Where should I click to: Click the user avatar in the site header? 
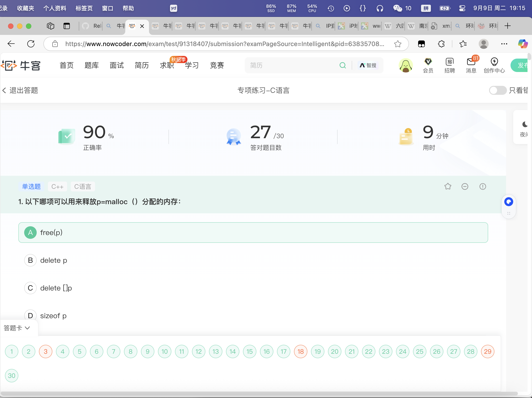[406, 65]
